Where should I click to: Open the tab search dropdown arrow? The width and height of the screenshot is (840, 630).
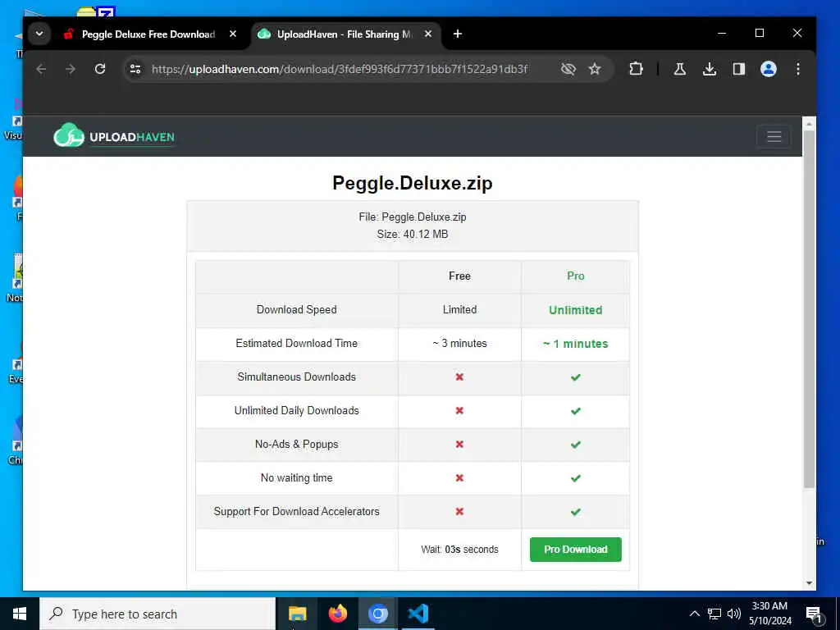pos(39,34)
